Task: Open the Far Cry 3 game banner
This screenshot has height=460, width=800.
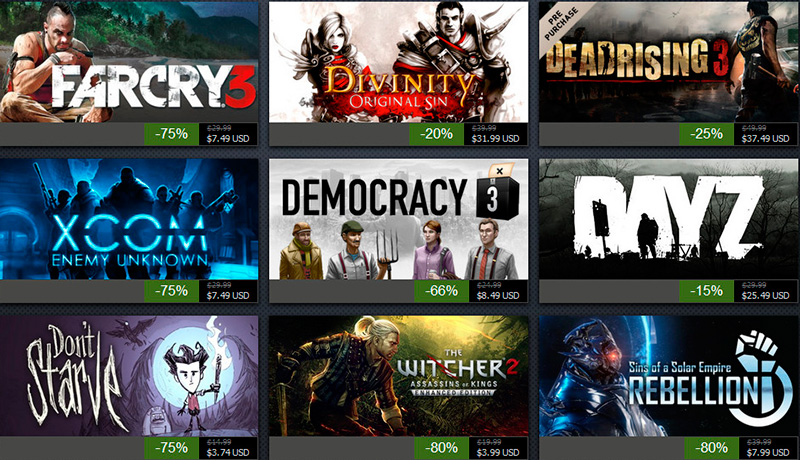Action: (x=129, y=62)
